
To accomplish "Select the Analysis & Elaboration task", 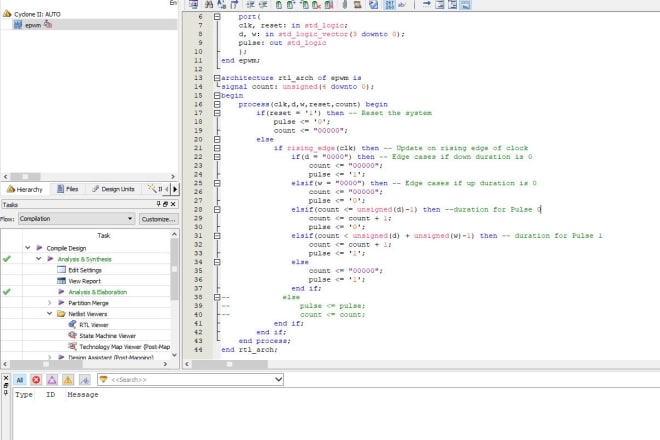I will pos(98,292).
